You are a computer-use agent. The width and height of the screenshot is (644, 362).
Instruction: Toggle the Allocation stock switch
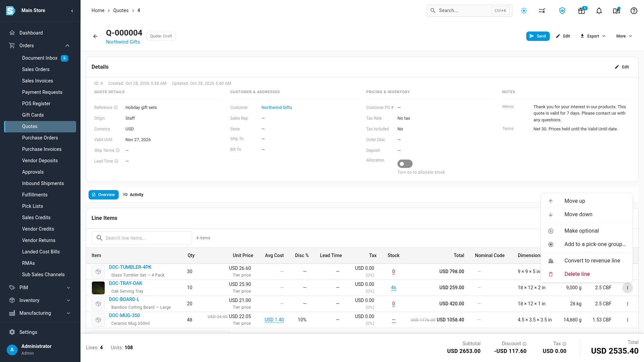pos(405,164)
